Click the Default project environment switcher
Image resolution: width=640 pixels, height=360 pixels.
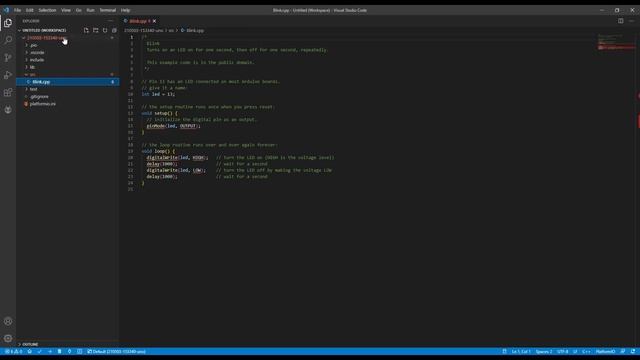(116, 351)
